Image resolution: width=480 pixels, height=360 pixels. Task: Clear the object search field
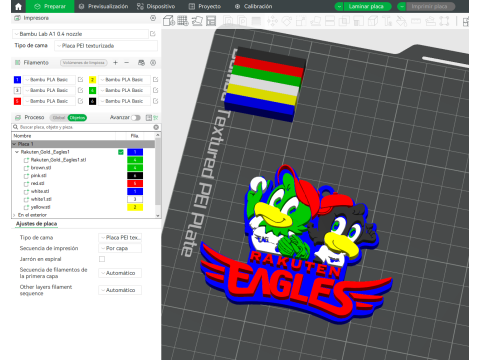point(156,127)
